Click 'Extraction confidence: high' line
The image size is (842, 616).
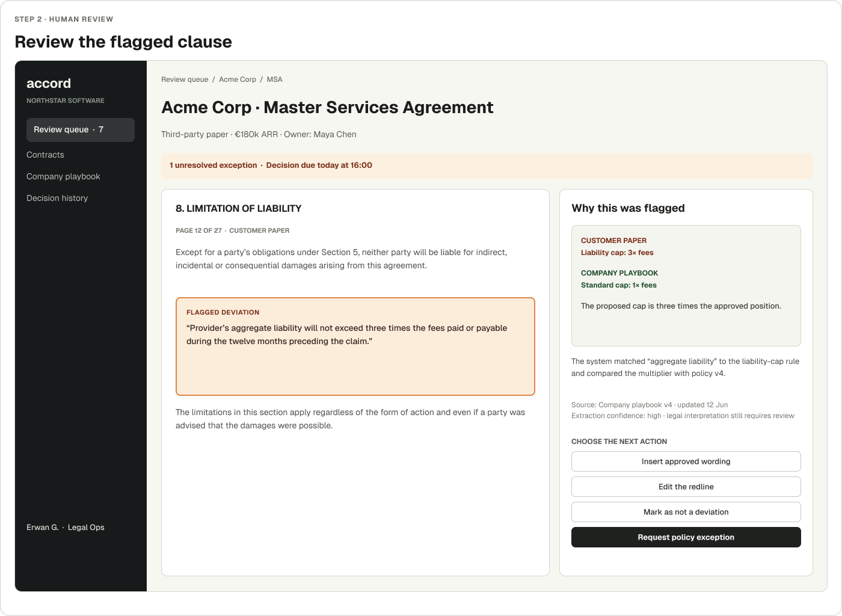tap(683, 416)
